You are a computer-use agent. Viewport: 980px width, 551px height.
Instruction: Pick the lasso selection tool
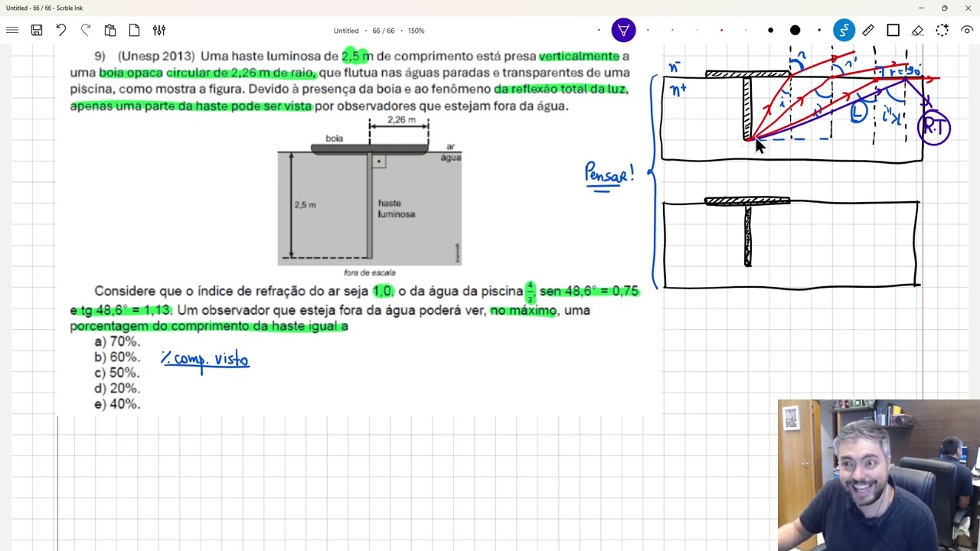942,31
